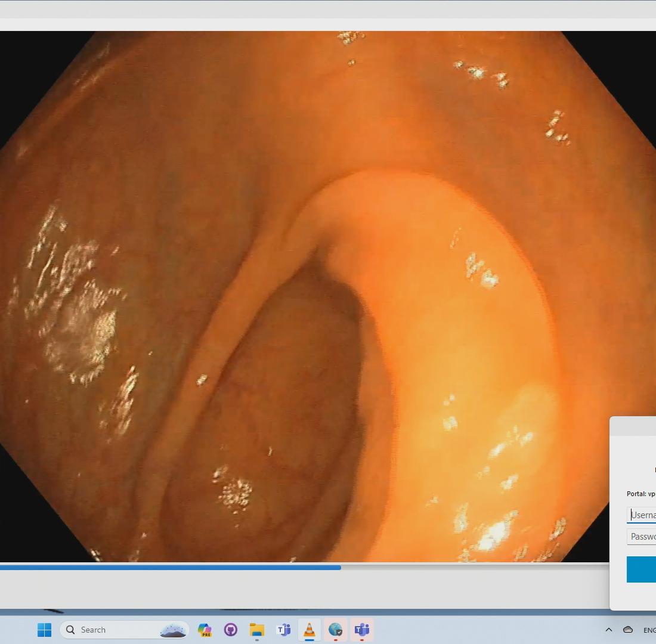
Task: Open the ENG language input indicator
Action: (649, 630)
